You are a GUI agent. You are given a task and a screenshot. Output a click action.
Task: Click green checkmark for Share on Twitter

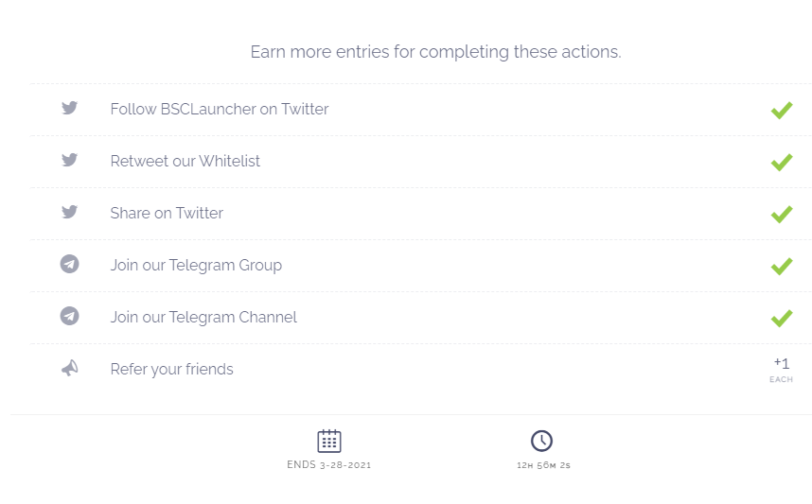(x=781, y=214)
